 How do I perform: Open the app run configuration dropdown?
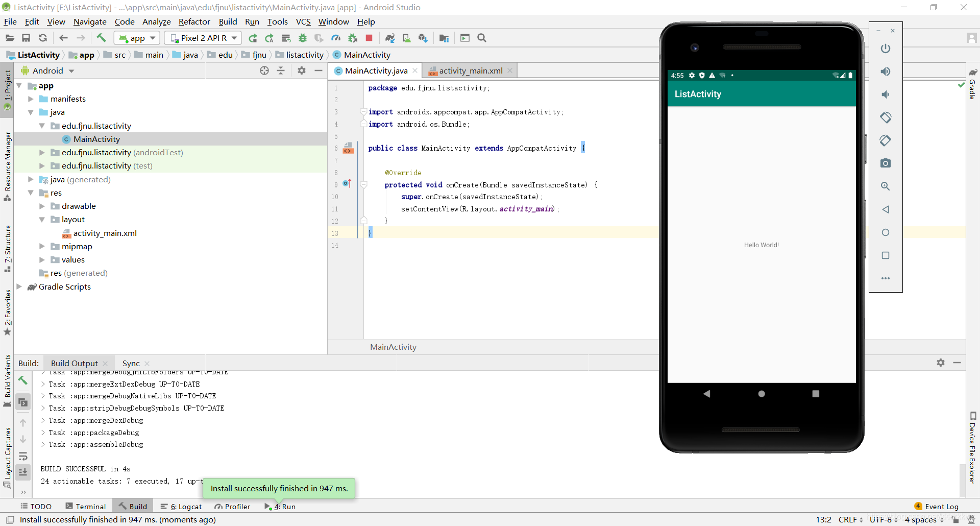(x=137, y=38)
